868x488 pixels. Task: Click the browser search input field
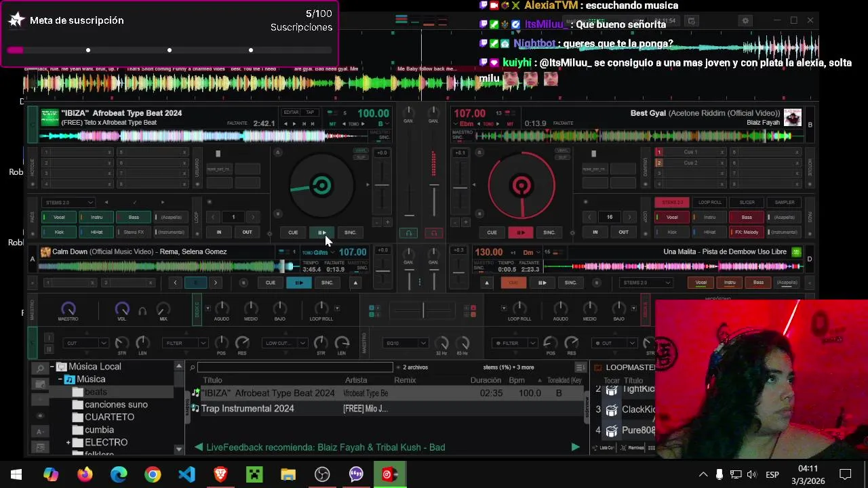point(295,367)
